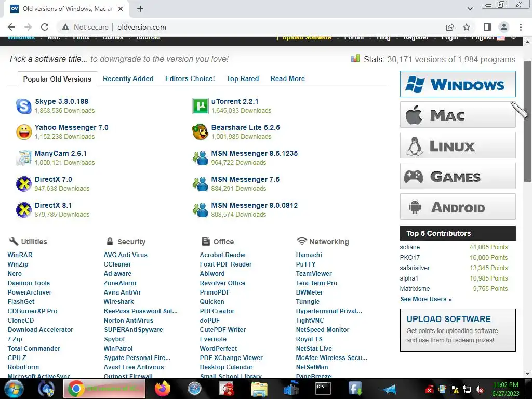Screen dimensions: 532x399
Task: Open the command prompt taskbar icon
Action: tap(323, 389)
